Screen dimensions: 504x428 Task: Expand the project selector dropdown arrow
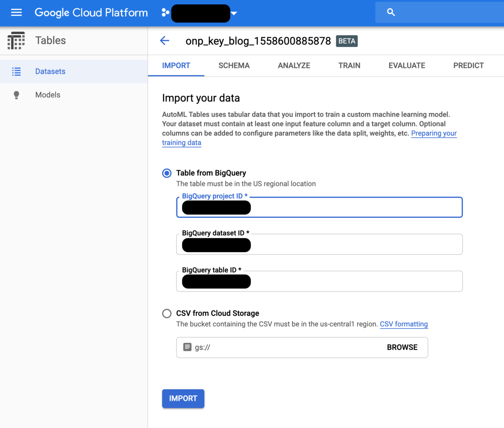coord(234,13)
